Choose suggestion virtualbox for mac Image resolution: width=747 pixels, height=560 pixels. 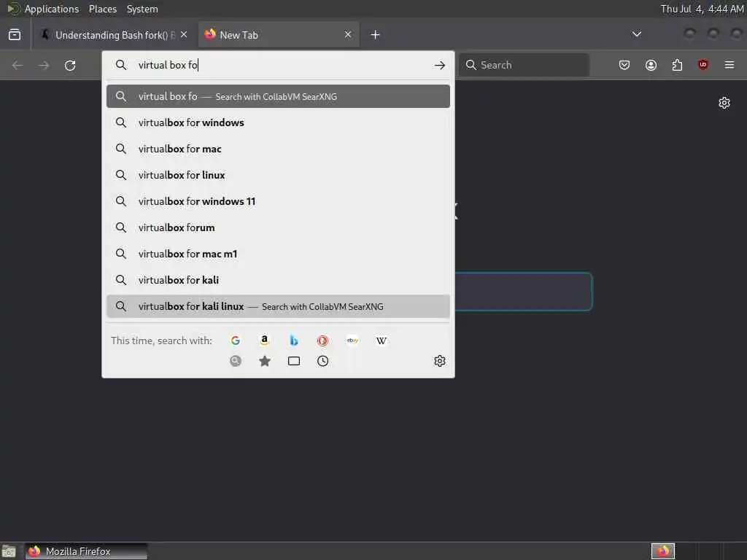(x=278, y=149)
